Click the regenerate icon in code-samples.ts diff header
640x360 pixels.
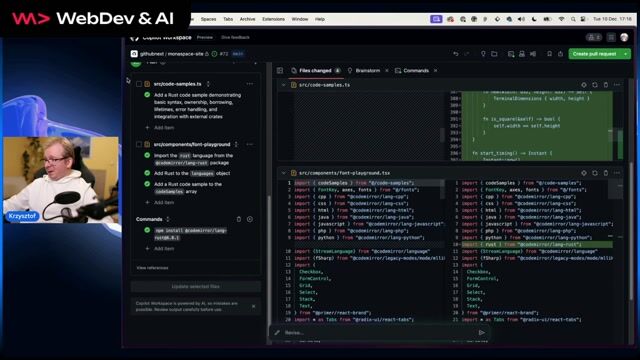pyautogui.click(x=595, y=85)
